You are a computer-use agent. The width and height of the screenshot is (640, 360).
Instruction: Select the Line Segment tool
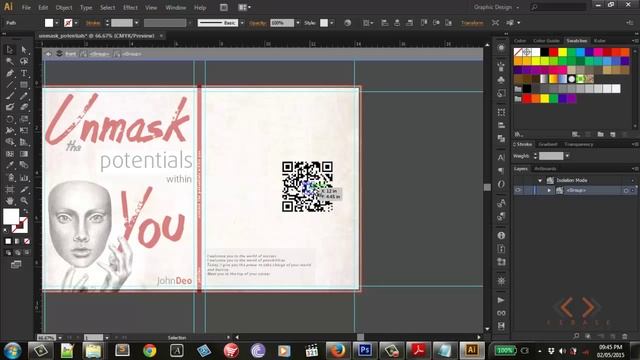pos(10,85)
